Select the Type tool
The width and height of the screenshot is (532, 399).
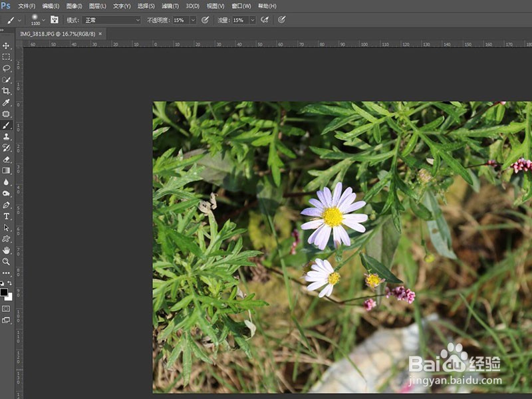pyautogui.click(x=6, y=216)
